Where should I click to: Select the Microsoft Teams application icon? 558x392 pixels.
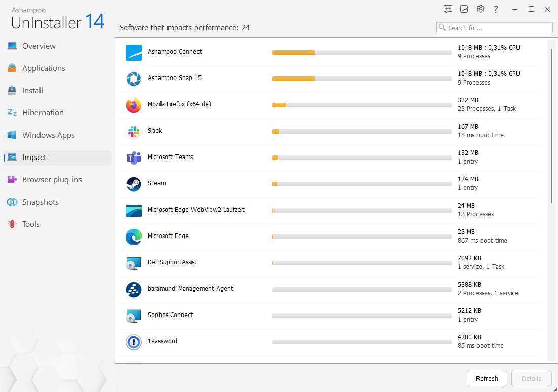(133, 158)
